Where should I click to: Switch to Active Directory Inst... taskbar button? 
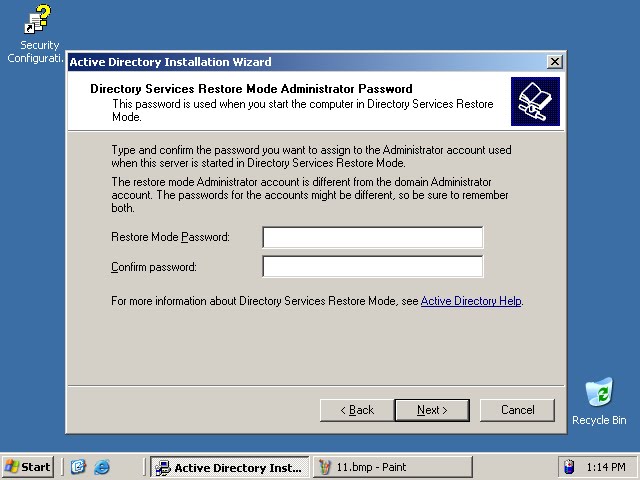click(x=229, y=467)
